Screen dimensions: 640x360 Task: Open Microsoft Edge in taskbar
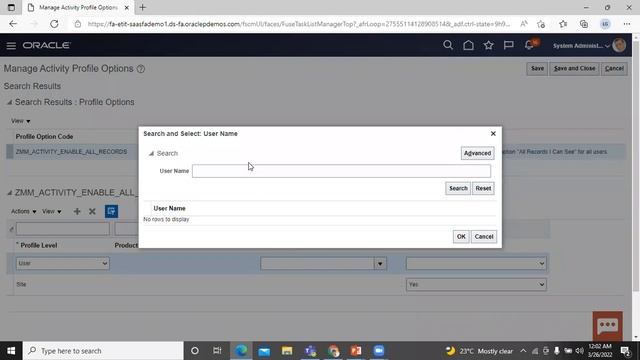click(241, 351)
